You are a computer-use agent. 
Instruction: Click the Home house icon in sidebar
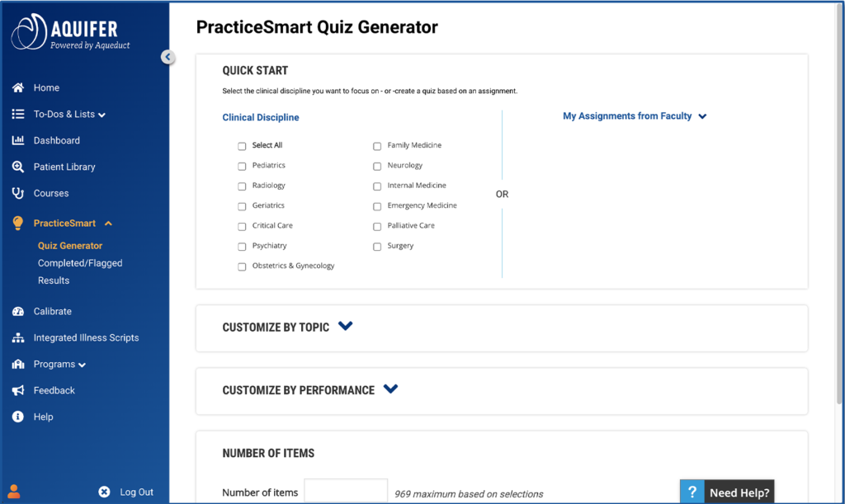[x=17, y=87]
